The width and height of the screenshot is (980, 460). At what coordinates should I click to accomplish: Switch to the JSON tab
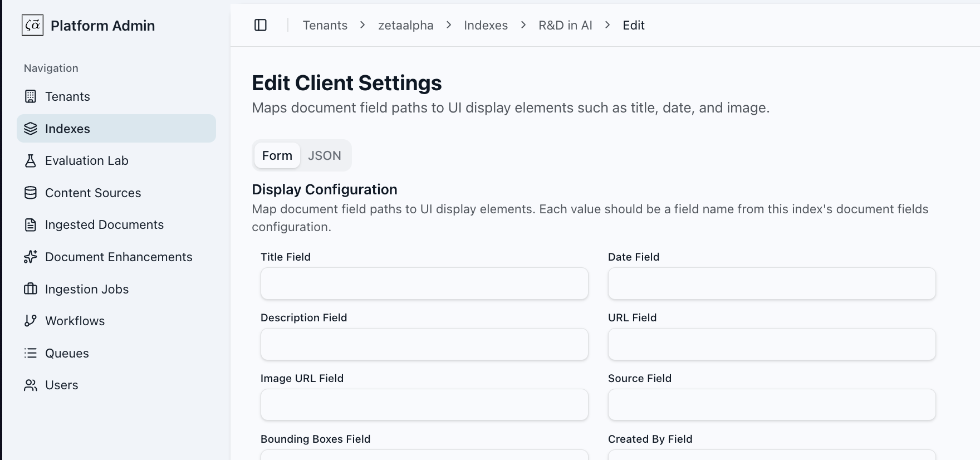pos(325,155)
